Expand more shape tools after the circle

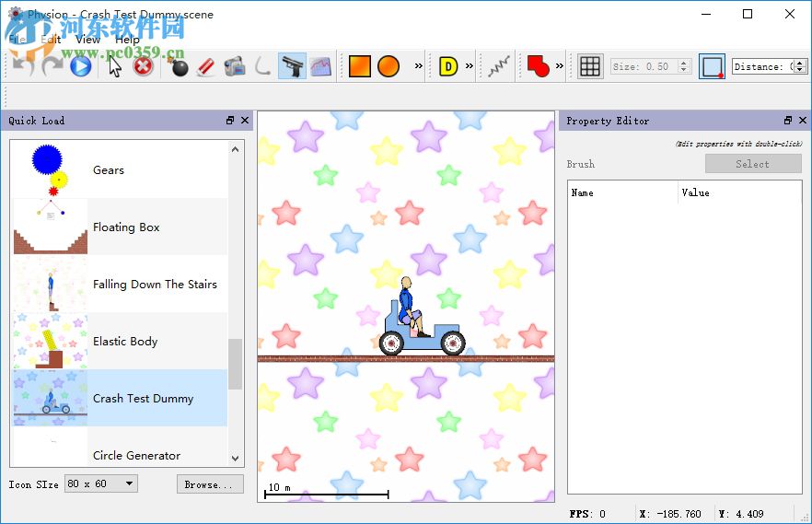(418, 65)
